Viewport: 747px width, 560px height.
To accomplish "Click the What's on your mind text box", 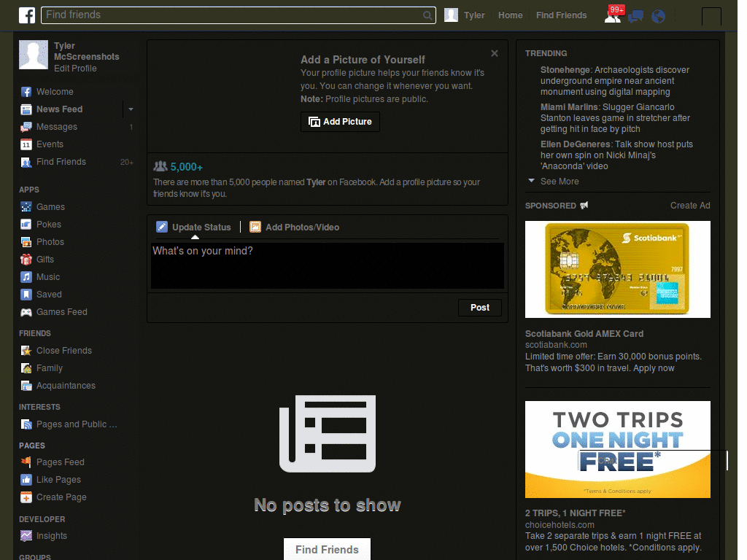I will [x=328, y=265].
